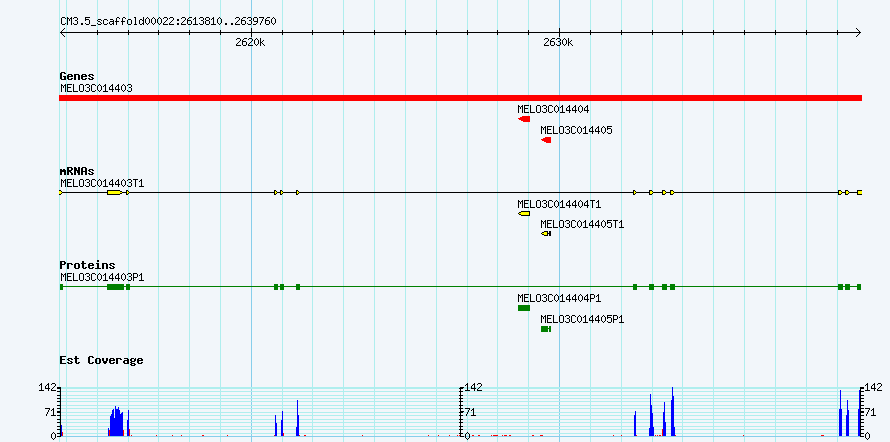
Task: Click the Proteins track heading
Action: click(87, 265)
